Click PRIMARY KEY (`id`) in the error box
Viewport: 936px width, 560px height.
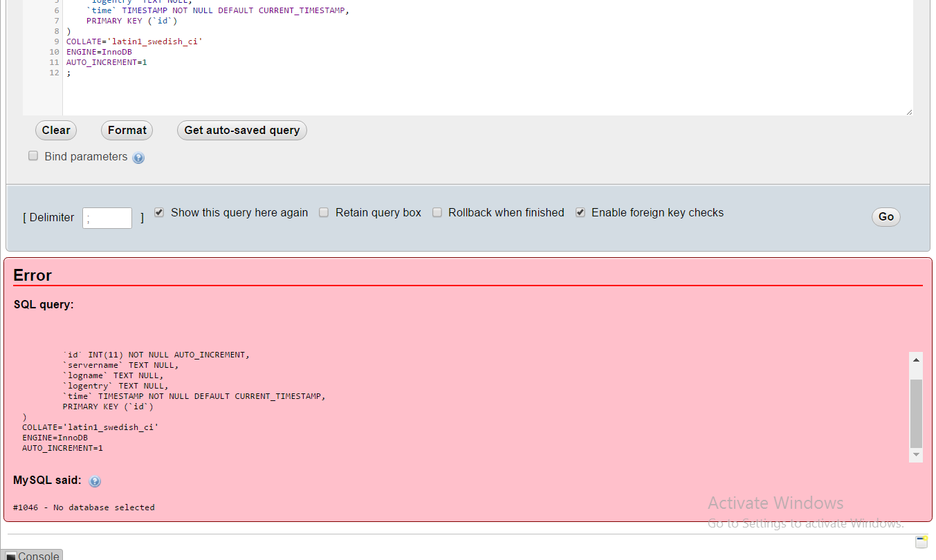(x=108, y=407)
